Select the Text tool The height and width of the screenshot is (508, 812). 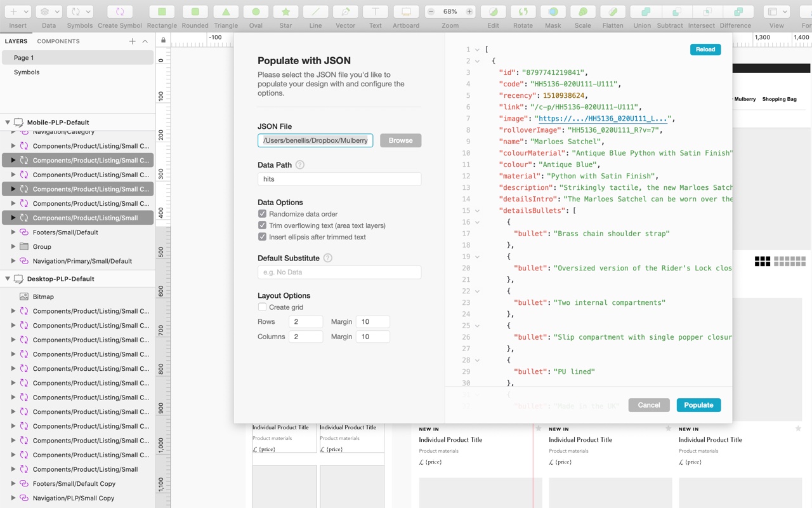(375, 11)
